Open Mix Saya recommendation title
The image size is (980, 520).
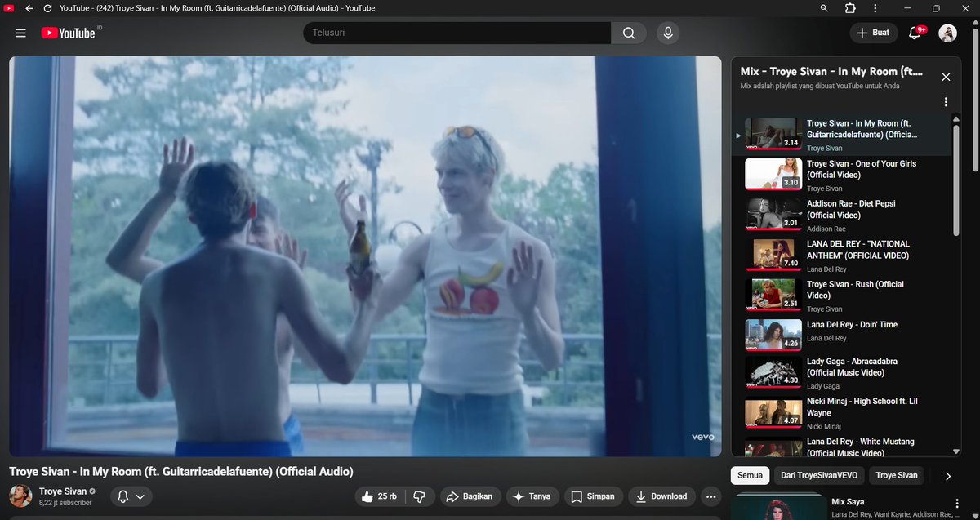848,501
